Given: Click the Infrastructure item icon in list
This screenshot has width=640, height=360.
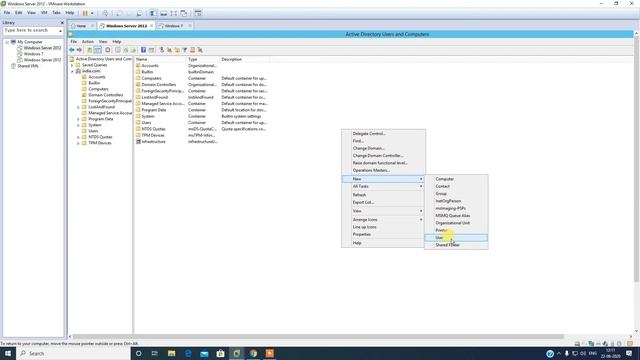Looking at the screenshot, I should tap(138, 142).
